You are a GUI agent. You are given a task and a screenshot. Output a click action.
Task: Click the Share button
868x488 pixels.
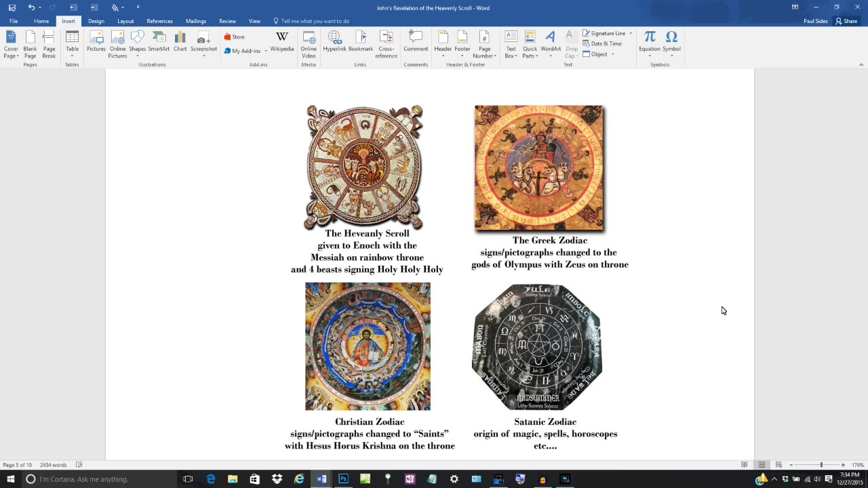coord(846,21)
